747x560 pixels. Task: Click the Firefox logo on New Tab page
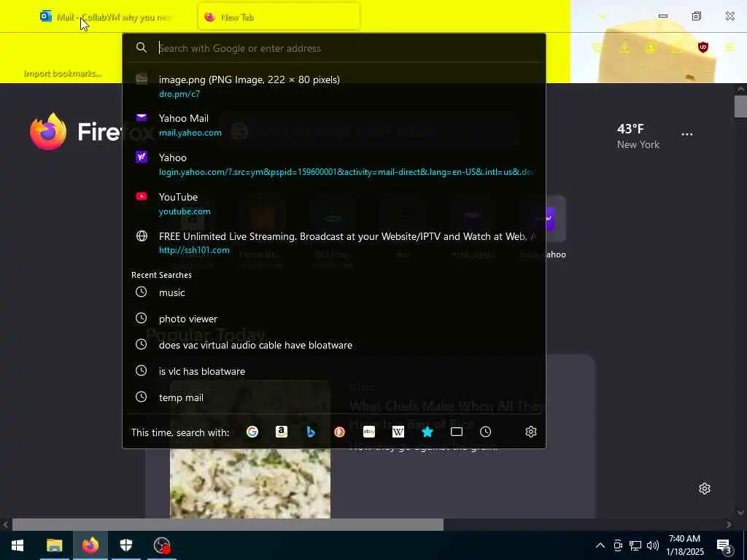click(x=48, y=131)
